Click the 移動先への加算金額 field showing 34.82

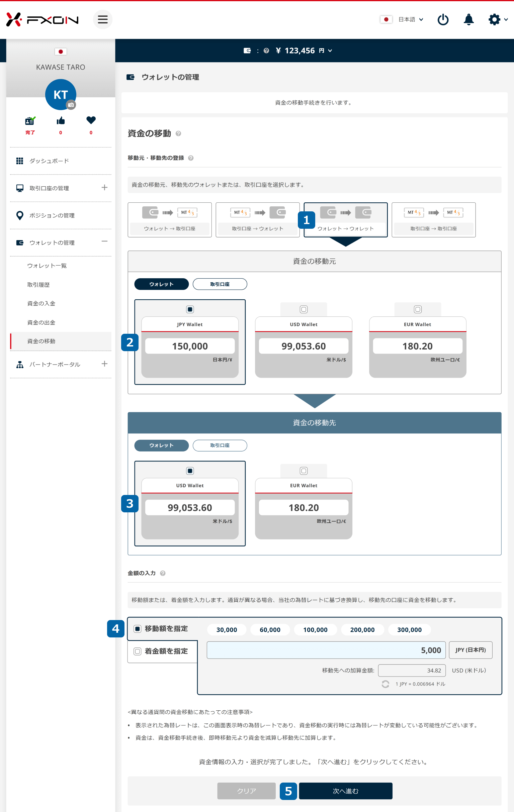412,671
